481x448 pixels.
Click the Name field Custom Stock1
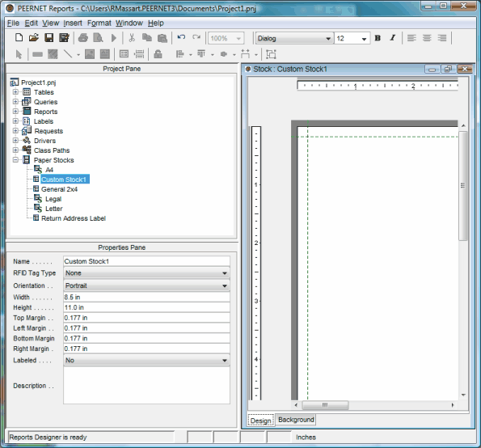tap(146, 261)
